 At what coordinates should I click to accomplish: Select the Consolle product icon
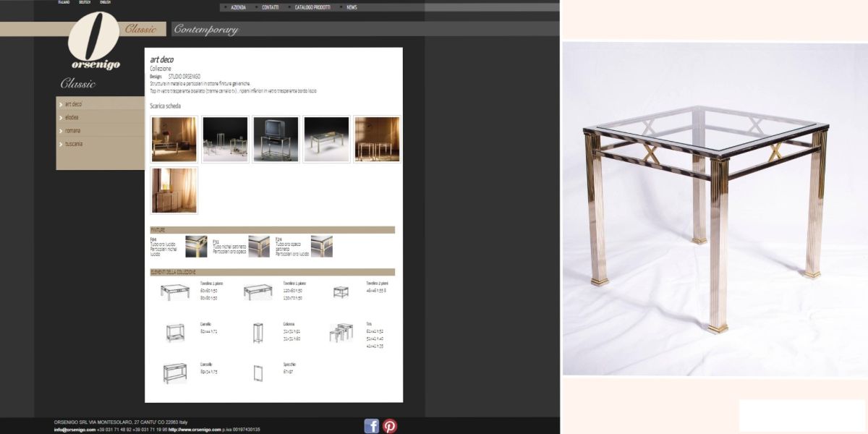coord(175,373)
